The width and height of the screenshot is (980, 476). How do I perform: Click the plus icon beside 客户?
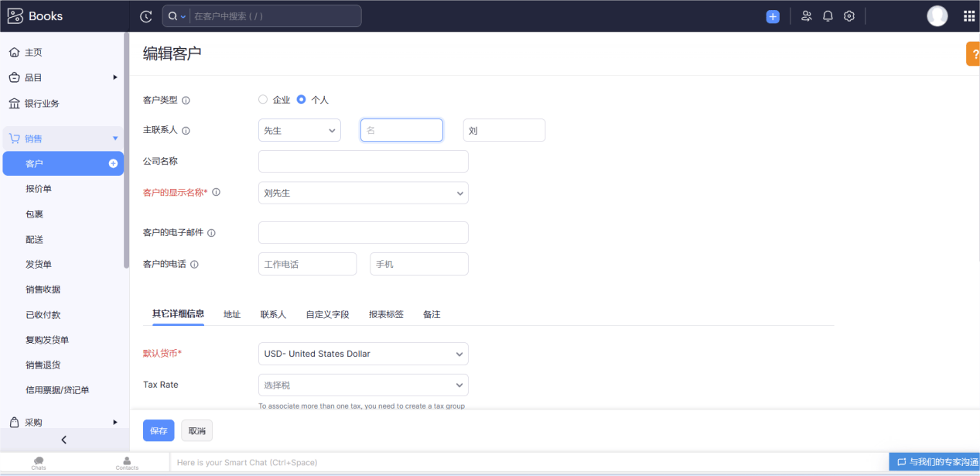[x=113, y=163]
